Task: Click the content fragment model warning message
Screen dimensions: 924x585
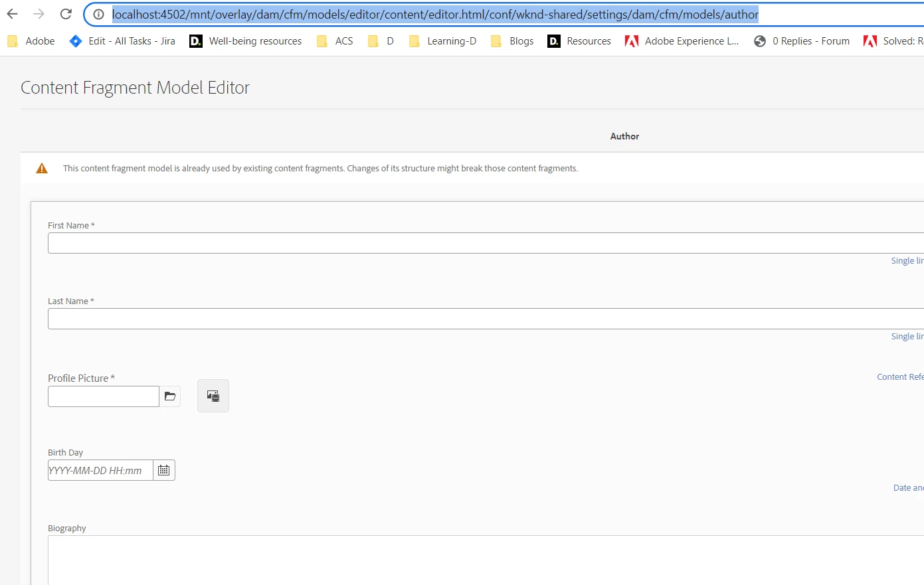Action: coord(320,169)
